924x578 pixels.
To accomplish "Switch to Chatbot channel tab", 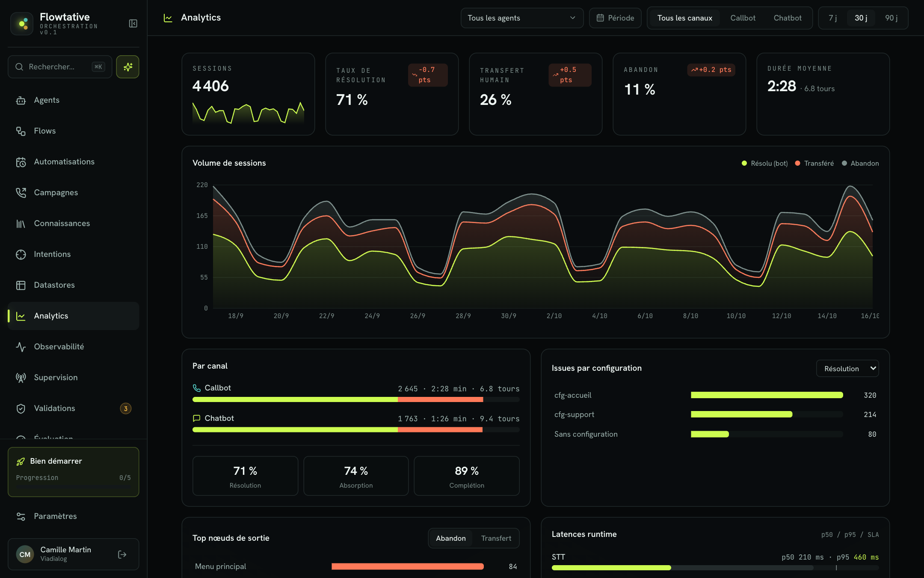I will click(x=788, y=18).
